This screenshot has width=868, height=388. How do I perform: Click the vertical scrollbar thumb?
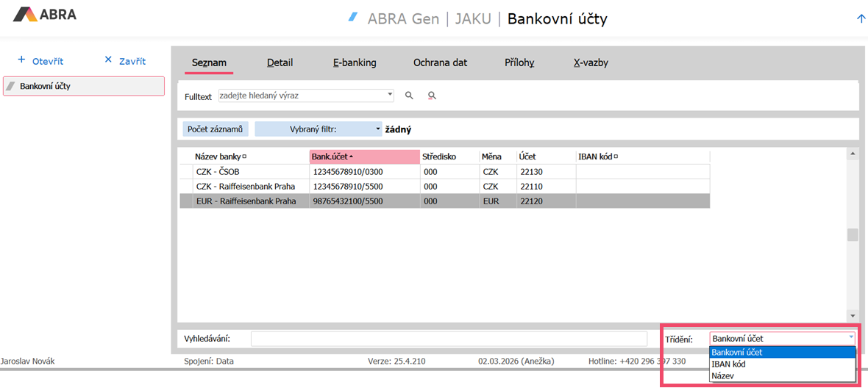point(853,235)
